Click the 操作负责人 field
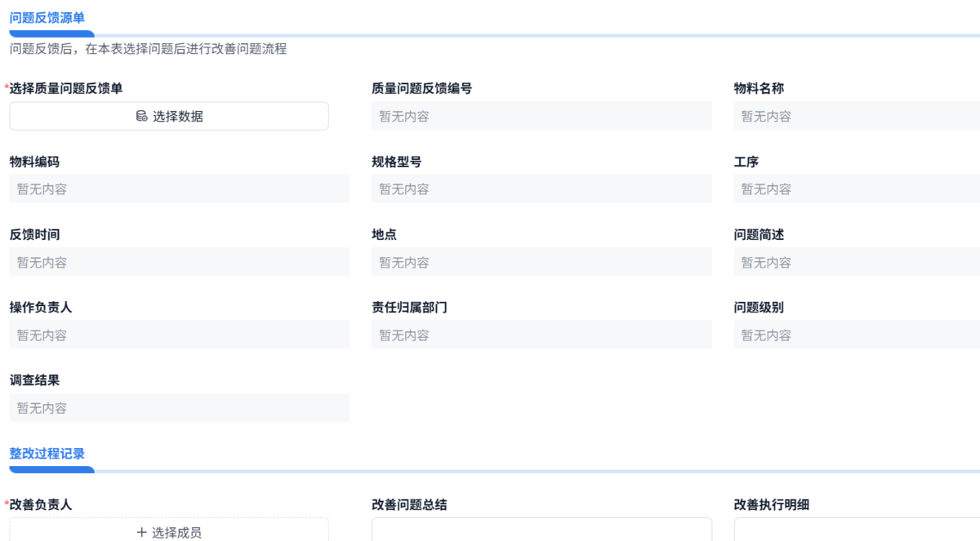The image size is (980, 541). (179, 335)
